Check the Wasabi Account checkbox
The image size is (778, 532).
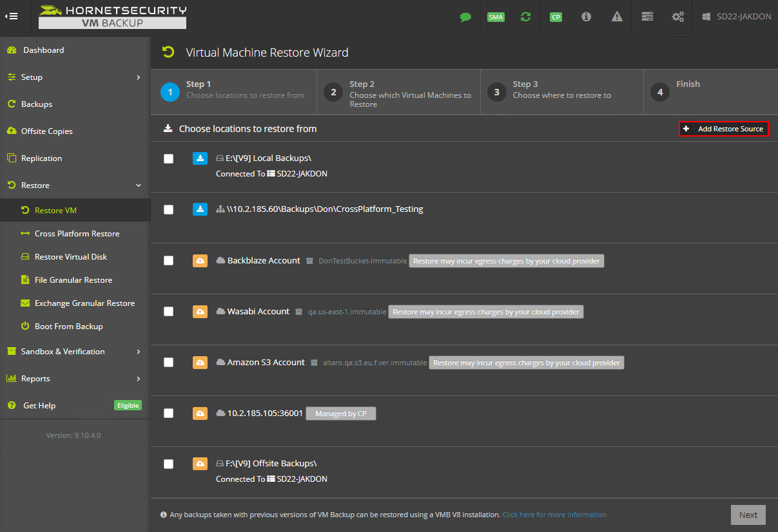point(169,312)
